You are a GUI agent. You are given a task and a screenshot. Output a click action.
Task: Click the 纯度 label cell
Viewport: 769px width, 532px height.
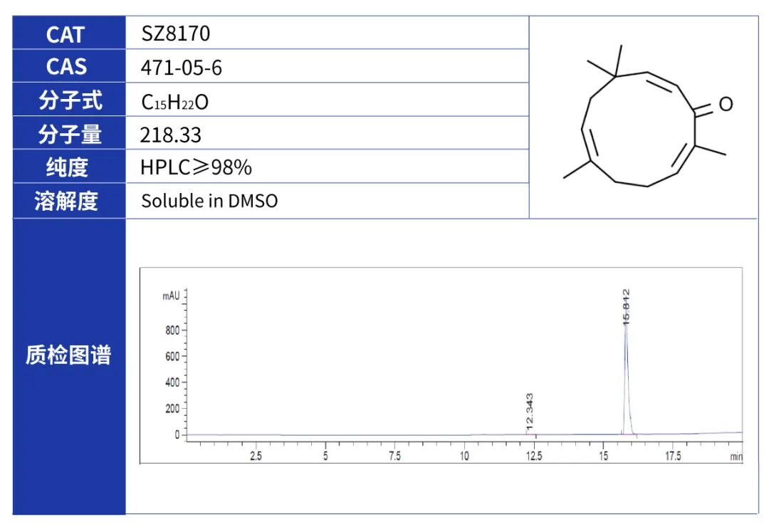click(x=69, y=167)
